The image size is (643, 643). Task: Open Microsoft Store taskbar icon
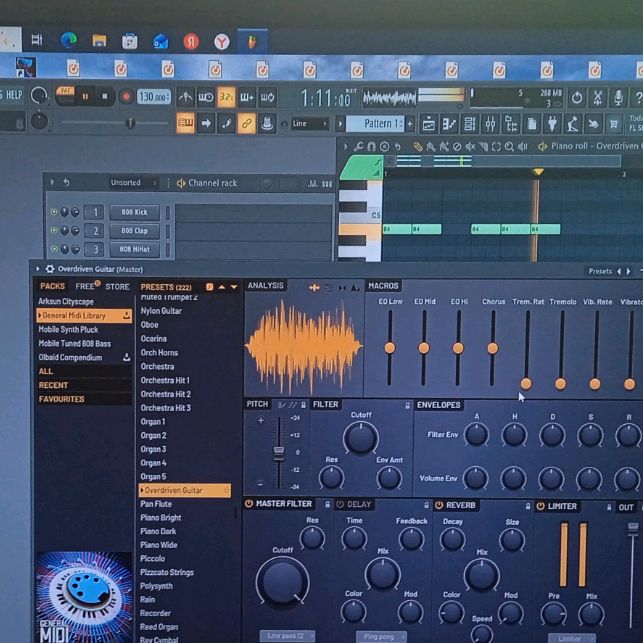[130, 41]
